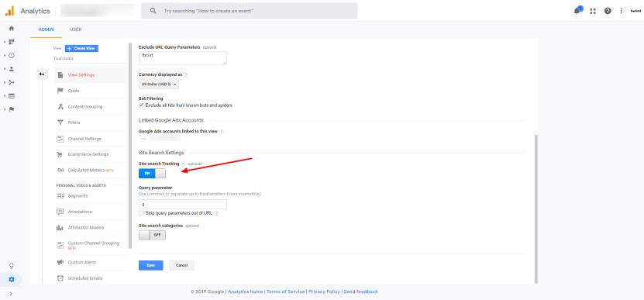Screen dimensions: 644x300
Task: Focus the top search box
Action: pyautogui.click(x=250, y=11)
